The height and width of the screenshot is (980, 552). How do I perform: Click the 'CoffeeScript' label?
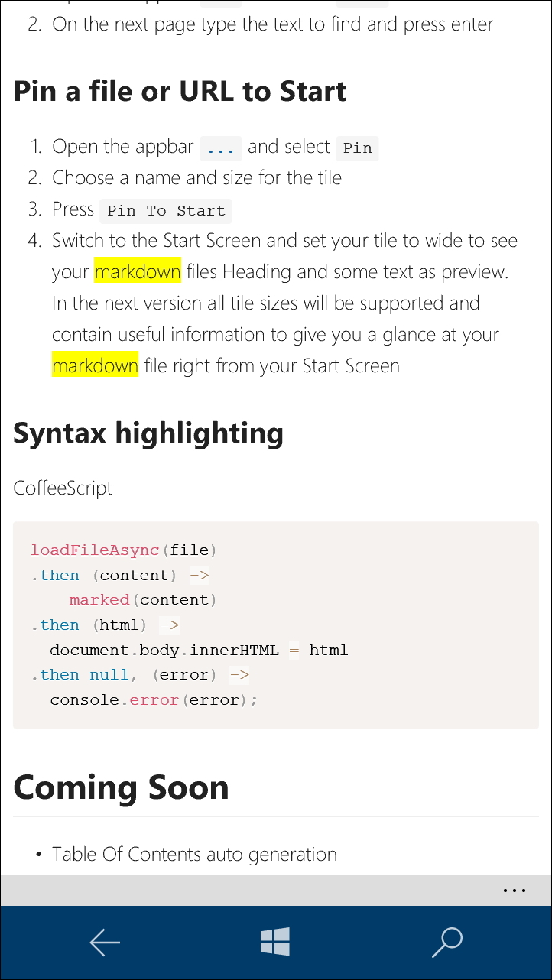tap(63, 488)
